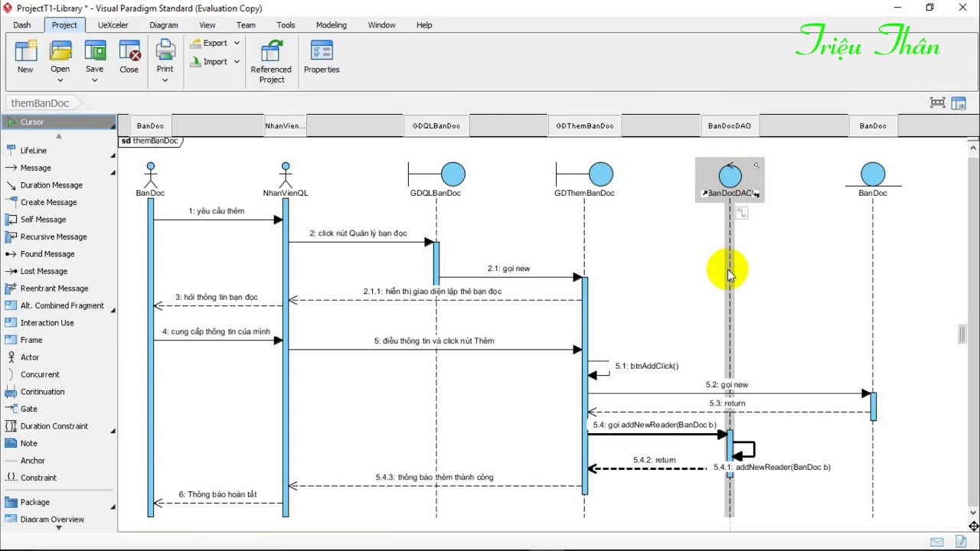The height and width of the screenshot is (551, 980).
Task: Select the '1: yêu cầu thêm' message label
Action: pos(217,211)
